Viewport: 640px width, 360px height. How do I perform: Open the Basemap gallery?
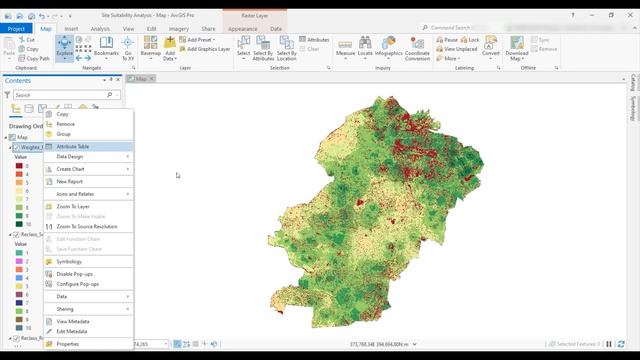click(150, 48)
